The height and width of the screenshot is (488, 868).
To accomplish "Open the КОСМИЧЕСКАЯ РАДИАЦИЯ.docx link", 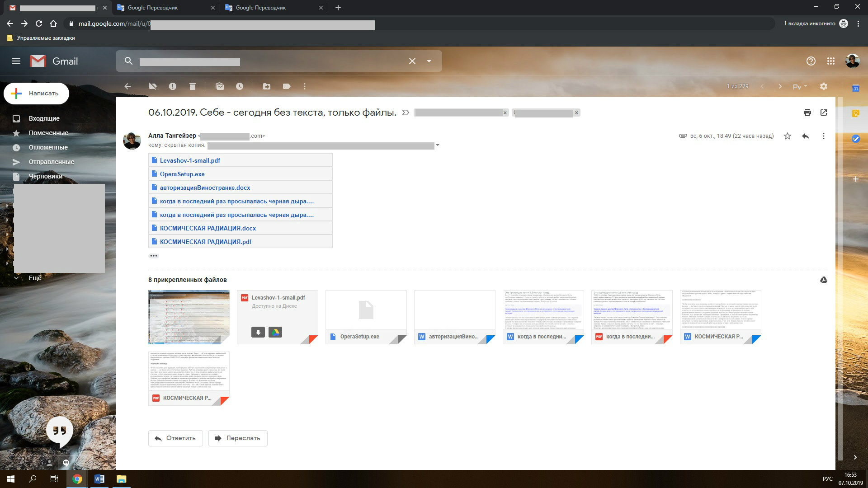I will pyautogui.click(x=208, y=228).
